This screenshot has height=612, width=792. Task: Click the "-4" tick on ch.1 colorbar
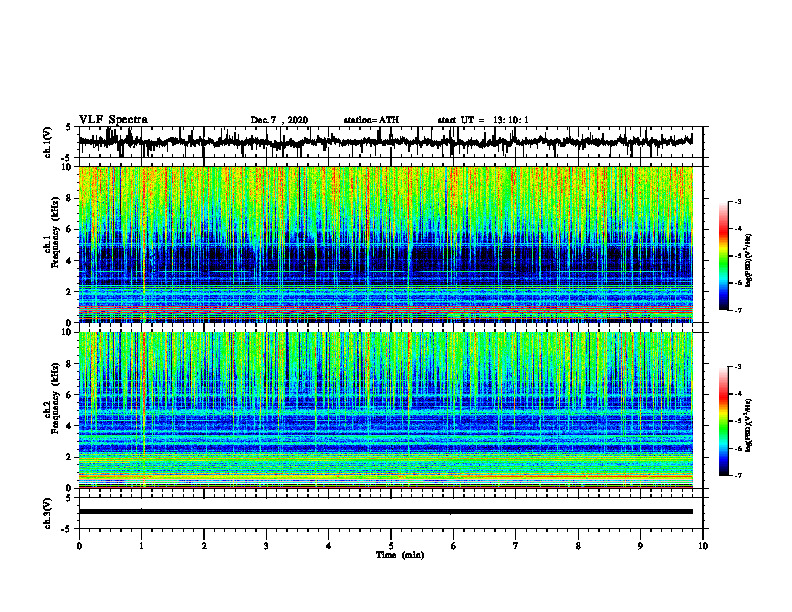tap(738, 229)
